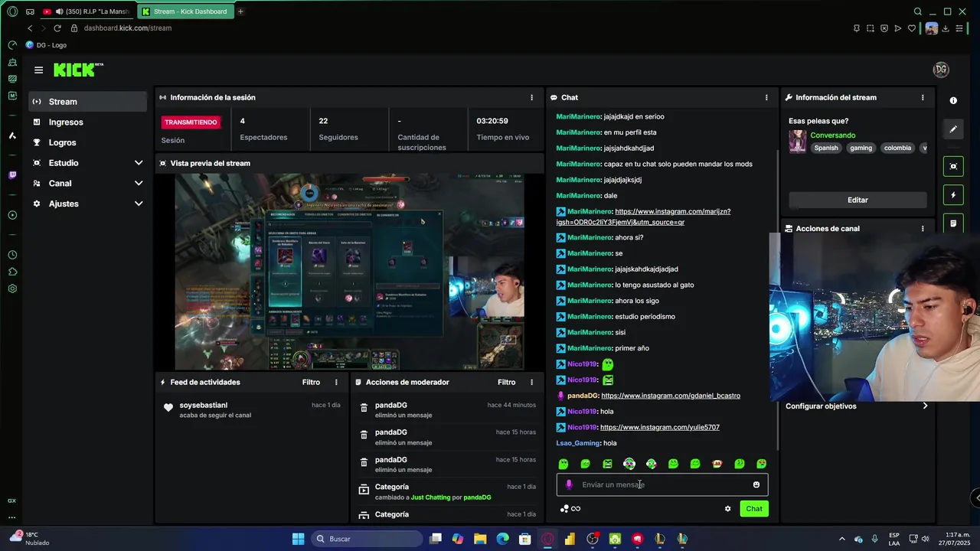Viewport: 980px width, 551px height.
Task: Switch to YouTube R.I.P La Mansh tab
Action: tap(88, 11)
